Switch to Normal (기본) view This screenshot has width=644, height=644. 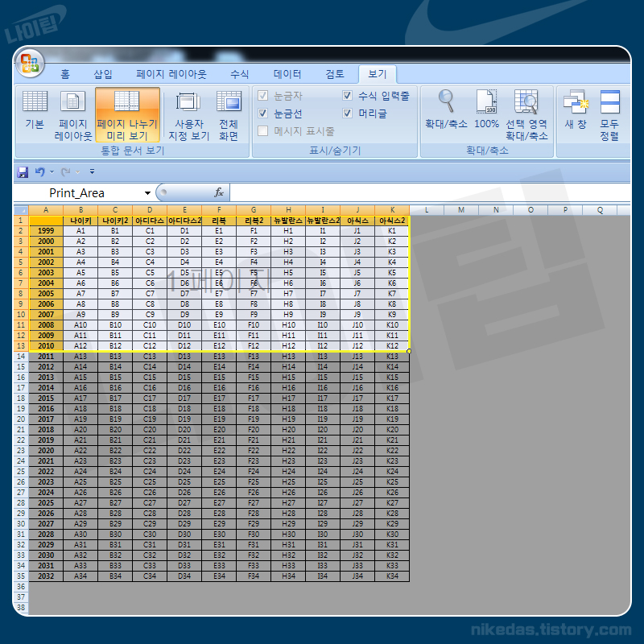(35, 109)
